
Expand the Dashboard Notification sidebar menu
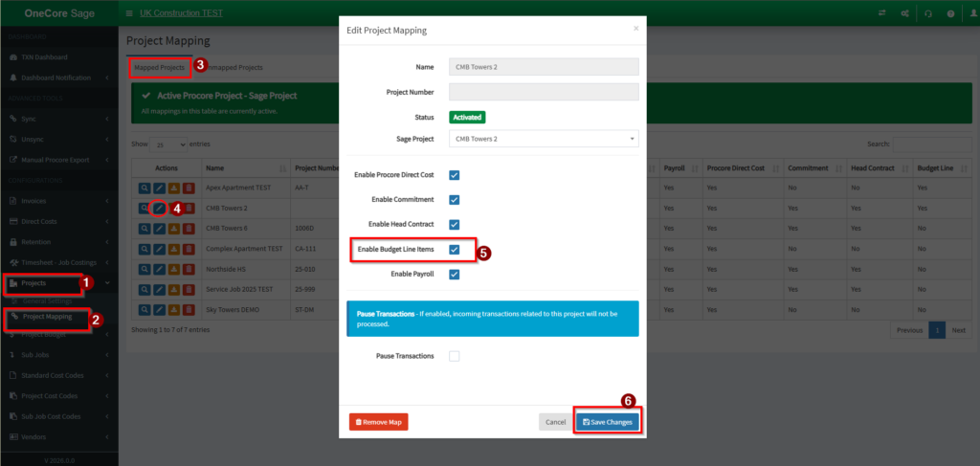58,78
